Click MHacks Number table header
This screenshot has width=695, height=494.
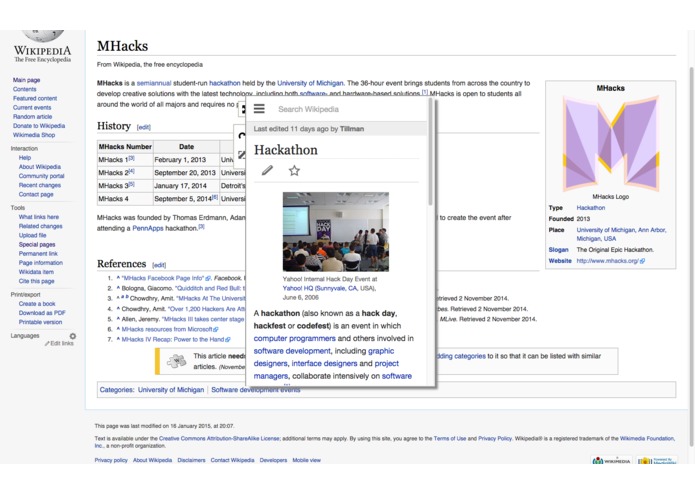(125, 147)
